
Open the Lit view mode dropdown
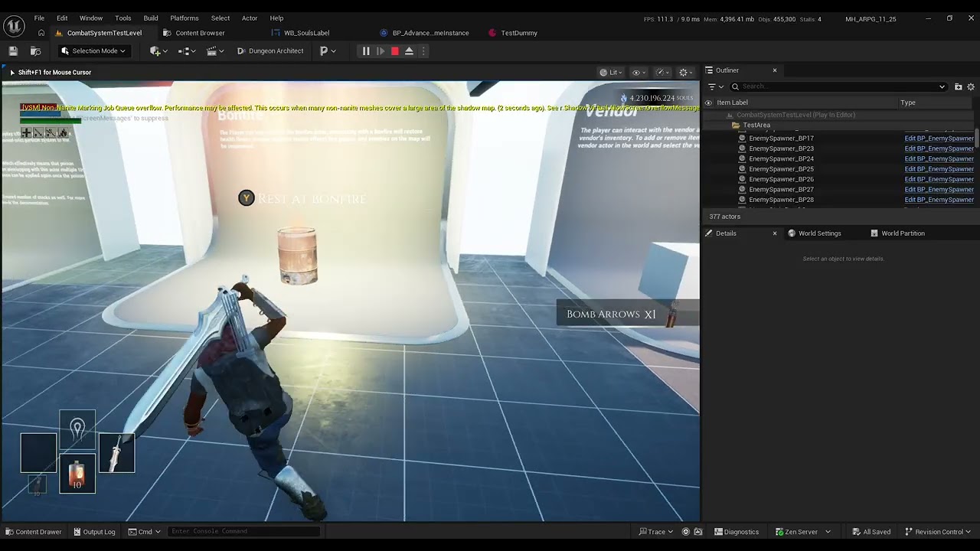click(x=612, y=73)
